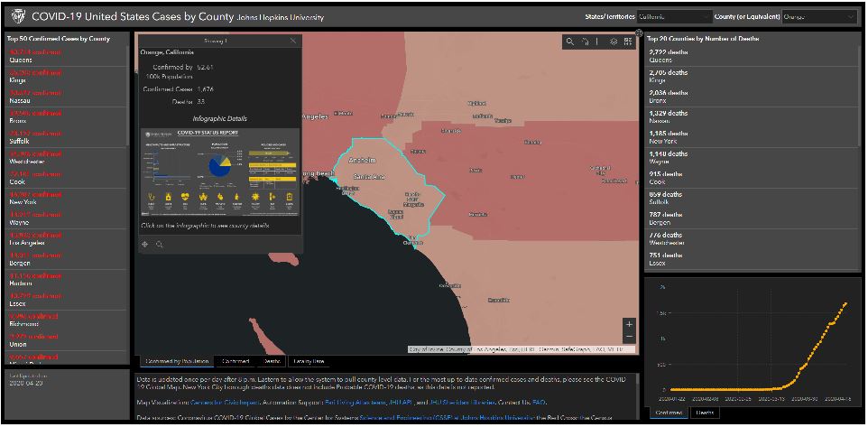Select Hudson in the confirmed cases list

click(x=65, y=280)
